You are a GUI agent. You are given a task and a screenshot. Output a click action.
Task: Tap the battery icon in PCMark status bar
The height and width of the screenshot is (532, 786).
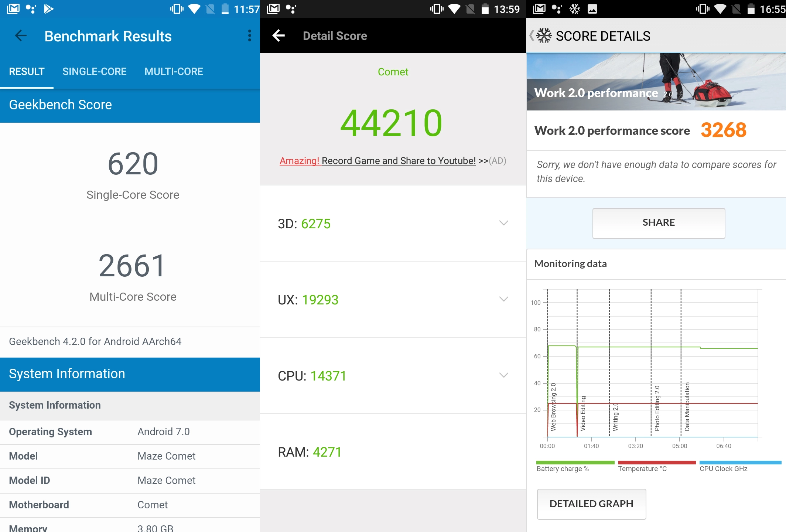[x=751, y=9]
